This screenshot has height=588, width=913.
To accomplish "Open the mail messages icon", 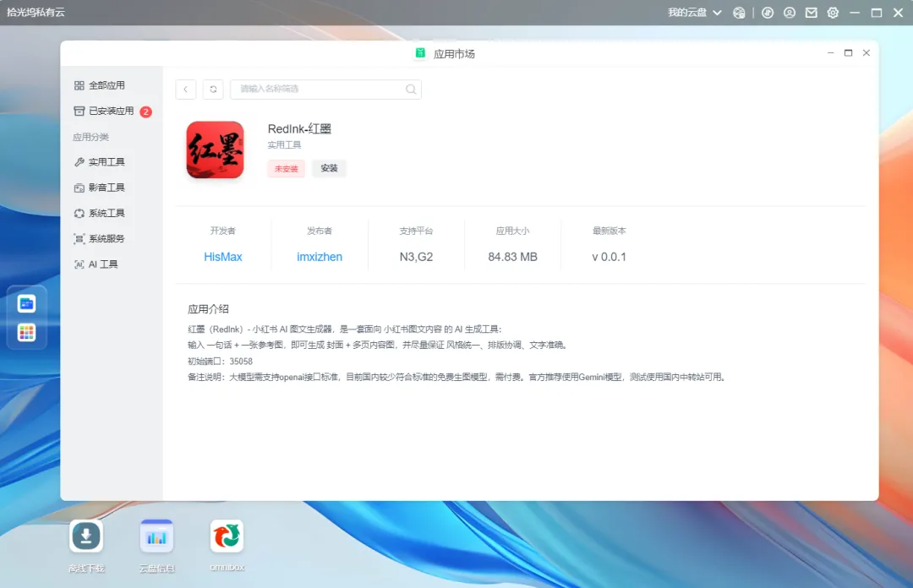I will coord(811,13).
